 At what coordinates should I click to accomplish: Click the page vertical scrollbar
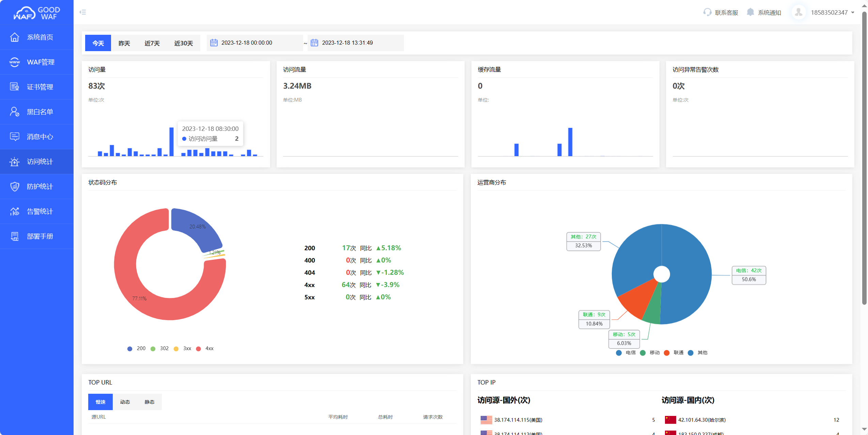click(x=864, y=157)
